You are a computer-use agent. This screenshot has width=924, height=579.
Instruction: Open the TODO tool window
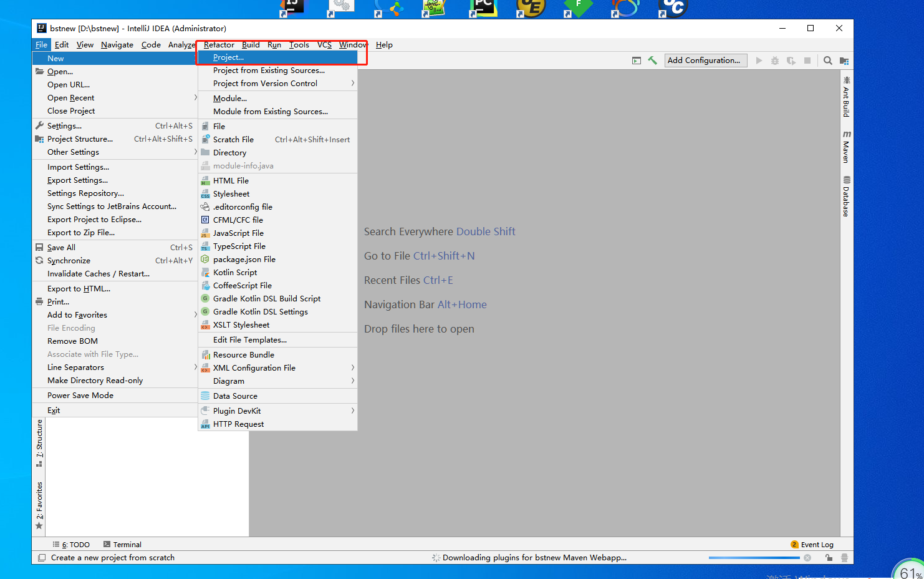point(71,545)
